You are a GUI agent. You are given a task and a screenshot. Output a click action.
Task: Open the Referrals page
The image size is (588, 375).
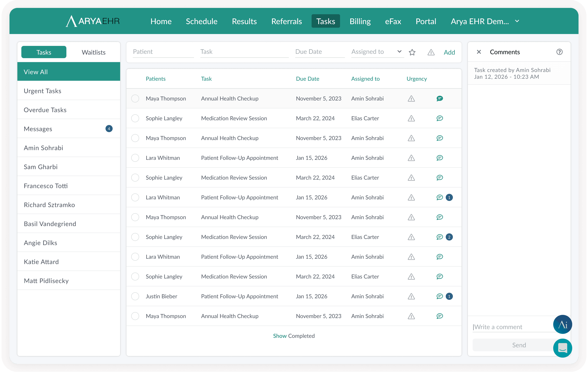[x=286, y=21]
